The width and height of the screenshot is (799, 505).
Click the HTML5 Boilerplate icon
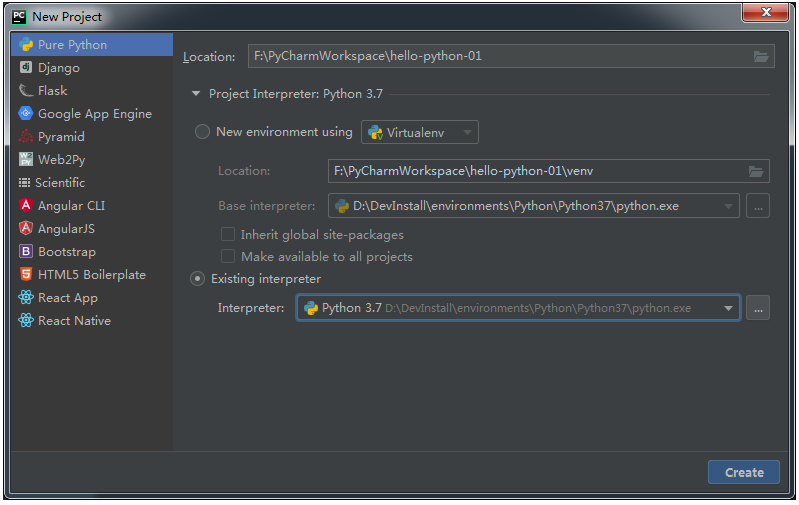26,275
